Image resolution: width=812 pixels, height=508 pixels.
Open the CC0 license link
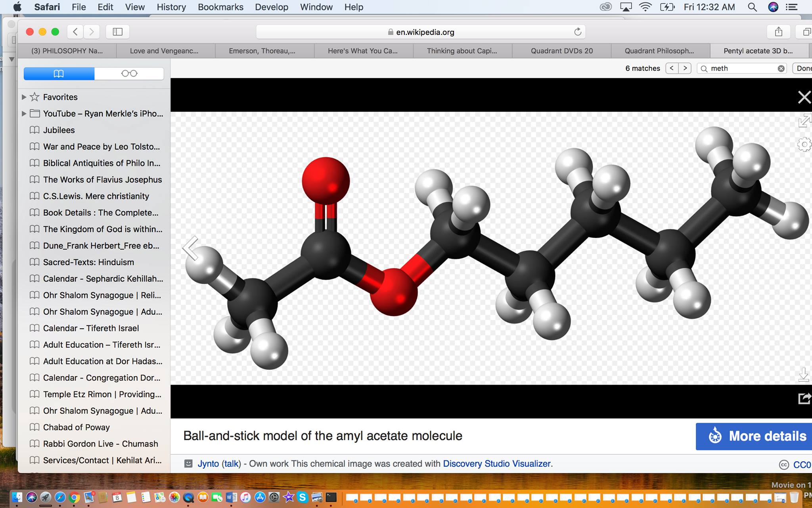[802, 465]
